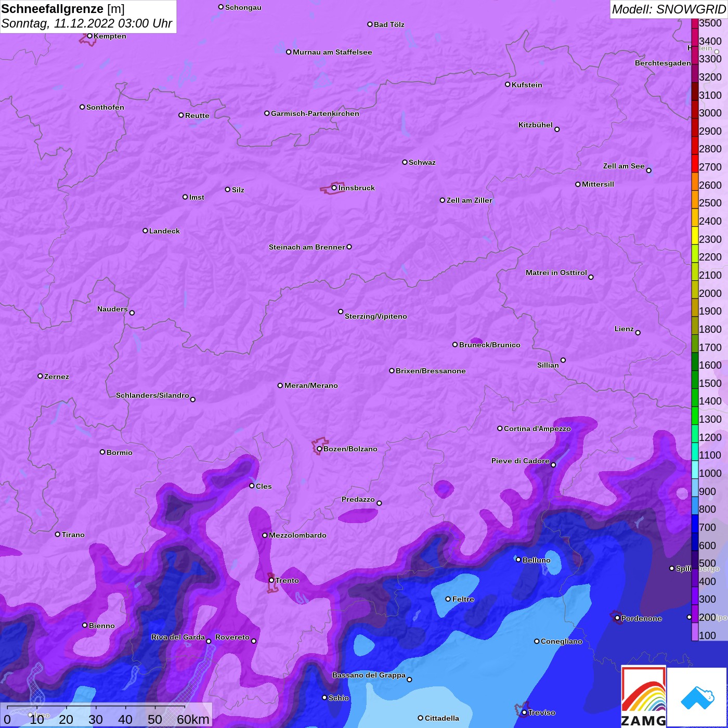Click the 'Matrei in Osttirol' label
728x728 pixels.
pos(556,272)
